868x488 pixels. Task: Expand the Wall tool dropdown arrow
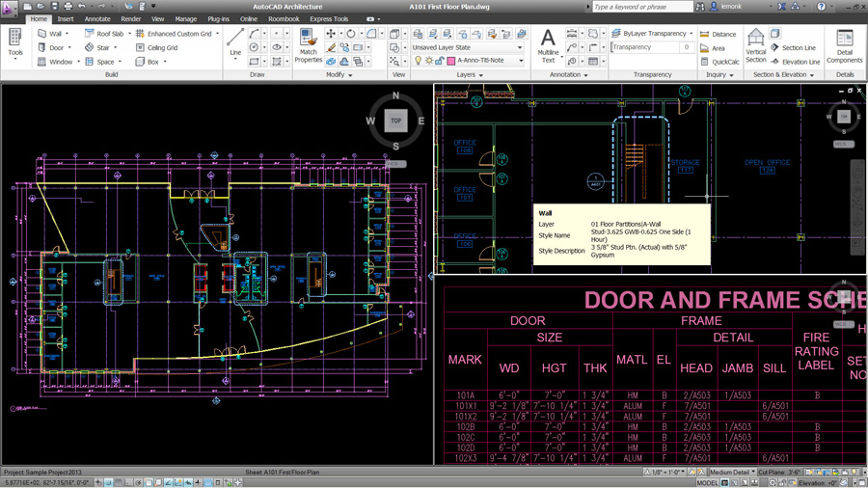point(67,34)
